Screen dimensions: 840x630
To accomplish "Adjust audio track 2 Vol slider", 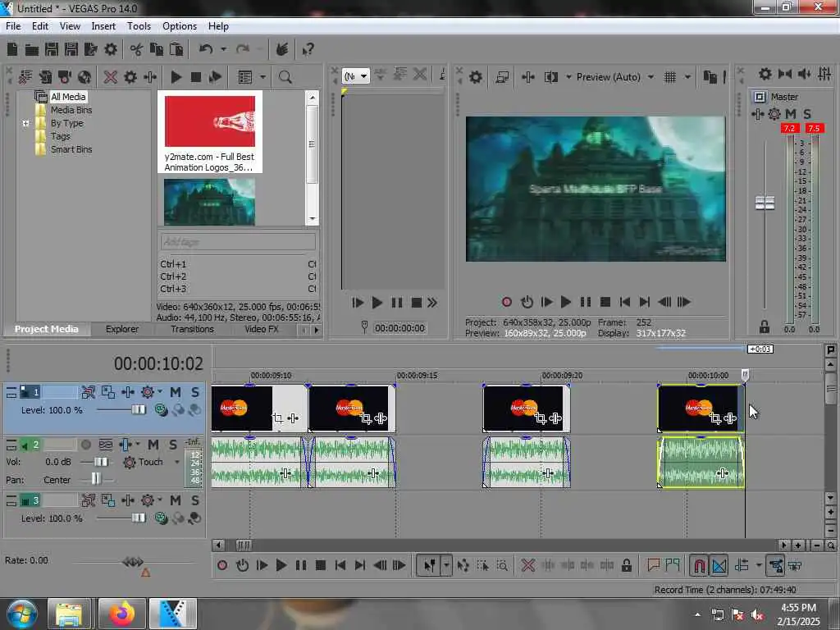I will tap(100, 462).
